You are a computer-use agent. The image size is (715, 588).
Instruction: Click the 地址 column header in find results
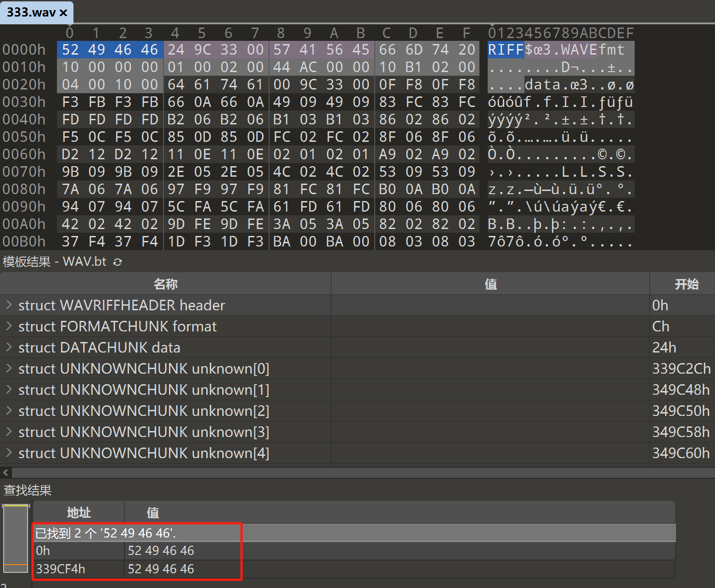pyautogui.click(x=79, y=512)
